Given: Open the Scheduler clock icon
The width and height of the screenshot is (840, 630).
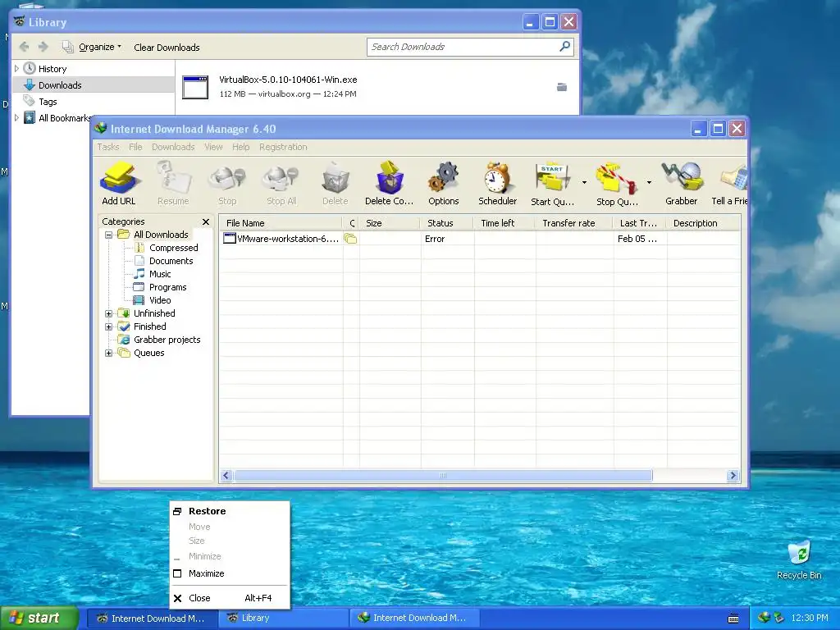Looking at the screenshot, I should (x=498, y=184).
